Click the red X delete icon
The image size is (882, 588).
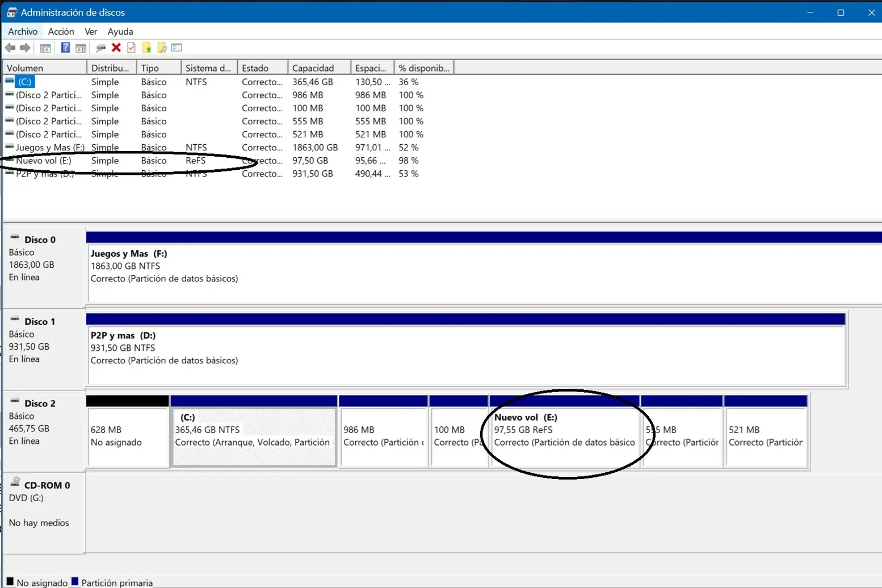(x=116, y=48)
